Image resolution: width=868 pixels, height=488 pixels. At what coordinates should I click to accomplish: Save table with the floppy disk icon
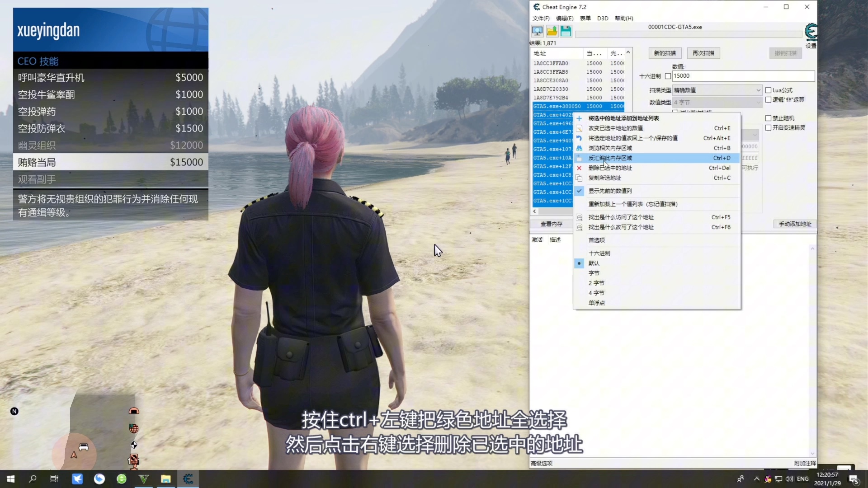pos(566,31)
